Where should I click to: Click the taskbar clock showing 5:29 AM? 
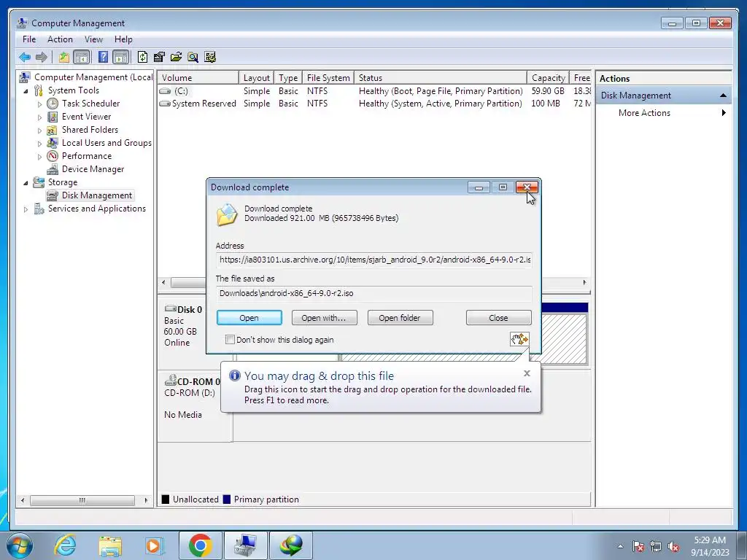(x=710, y=546)
